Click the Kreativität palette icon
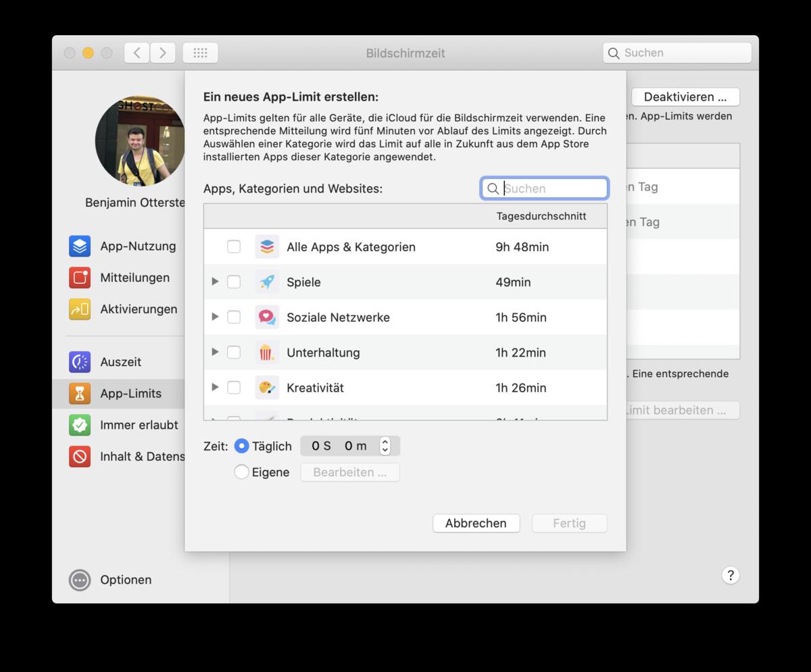The width and height of the screenshot is (811, 672). [x=267, y=387]
